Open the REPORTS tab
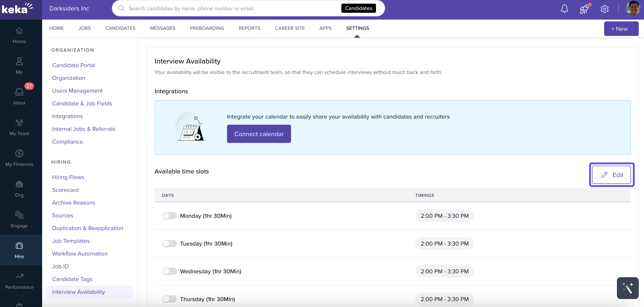Viewport: 644px width, 307px height. click(249, 28)
